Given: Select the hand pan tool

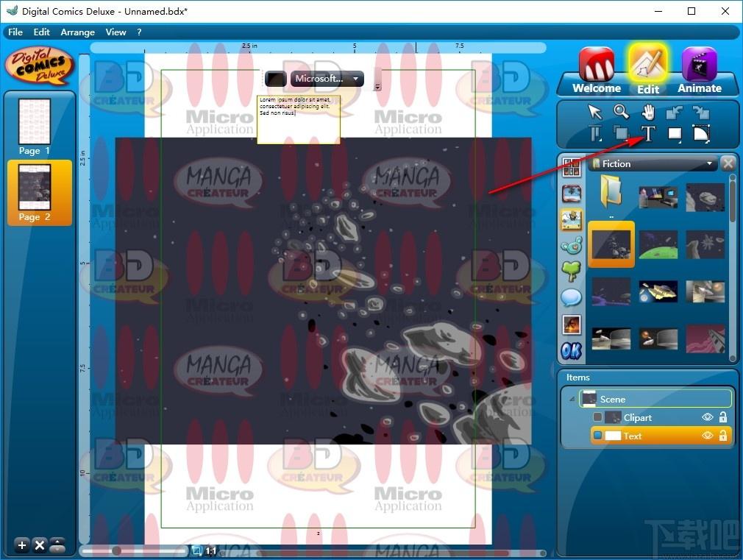Looking at the screenshot, I should click(x=648, y=113).
